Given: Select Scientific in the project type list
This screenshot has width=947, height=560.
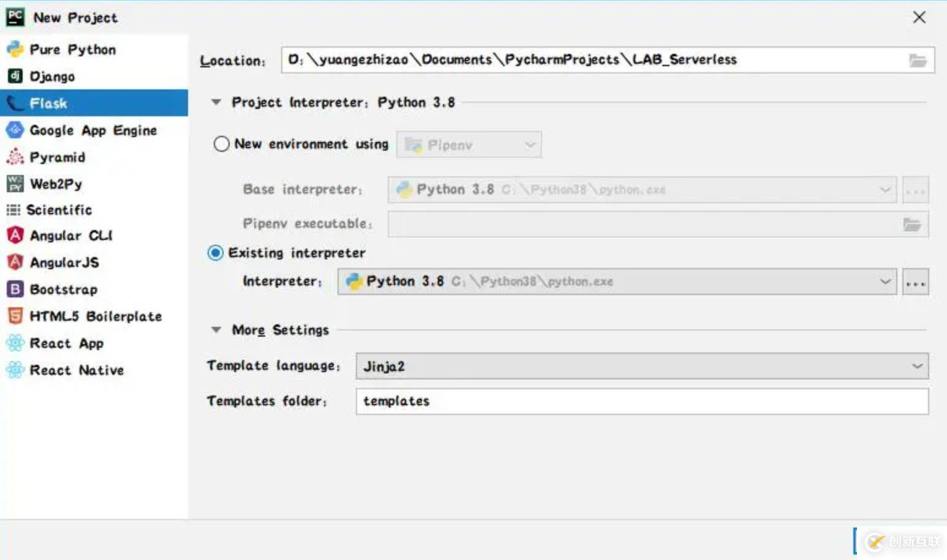Looking at the screenshot, I should coord(59,210).
